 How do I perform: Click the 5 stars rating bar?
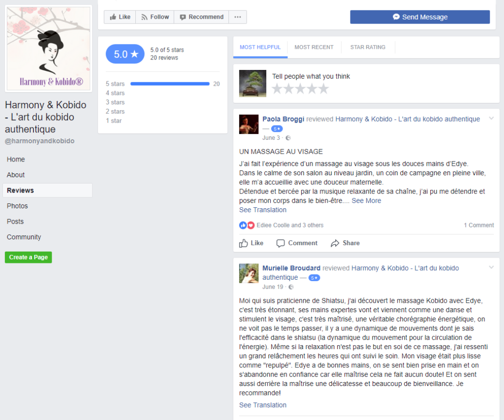point(170,84)
